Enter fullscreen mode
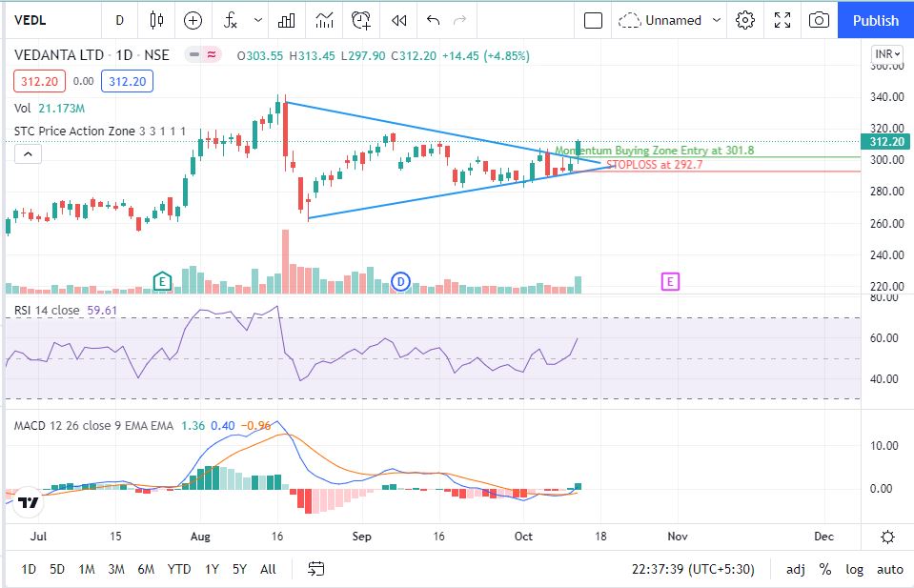This screenshot has height=588, width=914. point(782,20)
